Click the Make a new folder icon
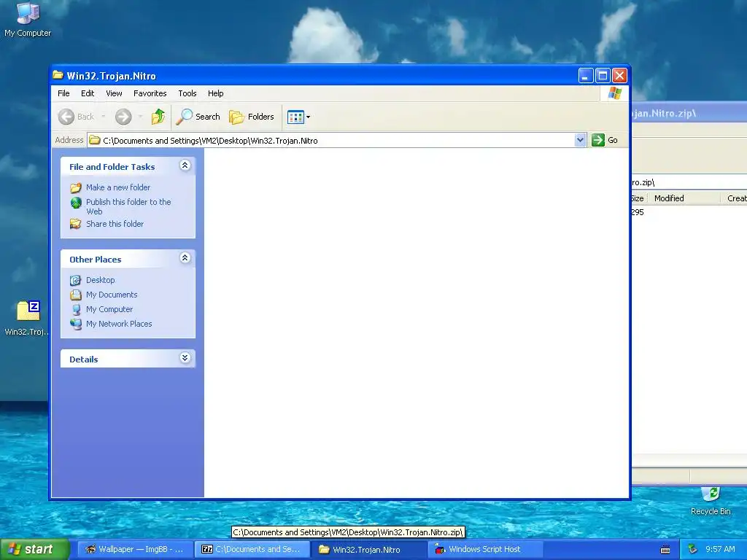 click(x=76, y=187)
